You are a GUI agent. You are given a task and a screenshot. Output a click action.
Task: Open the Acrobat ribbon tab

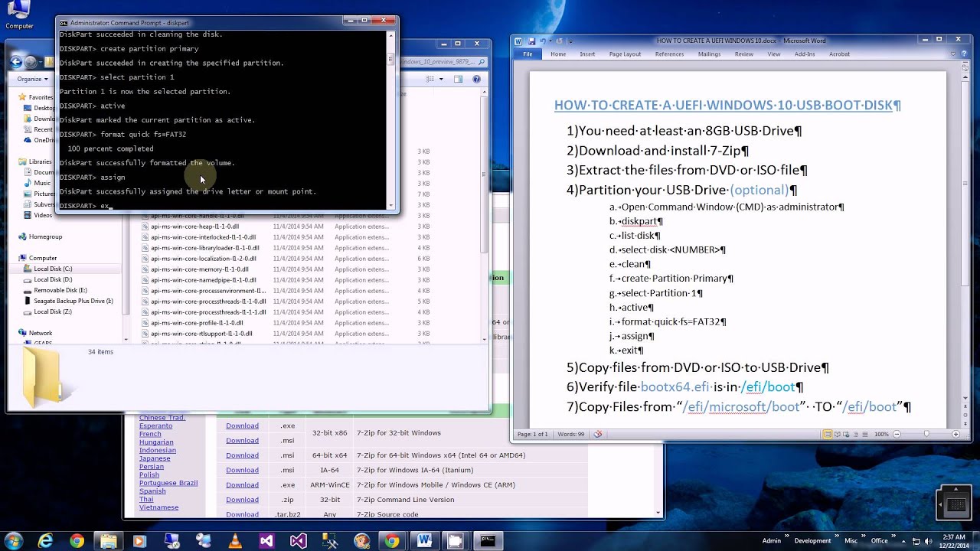839,54
